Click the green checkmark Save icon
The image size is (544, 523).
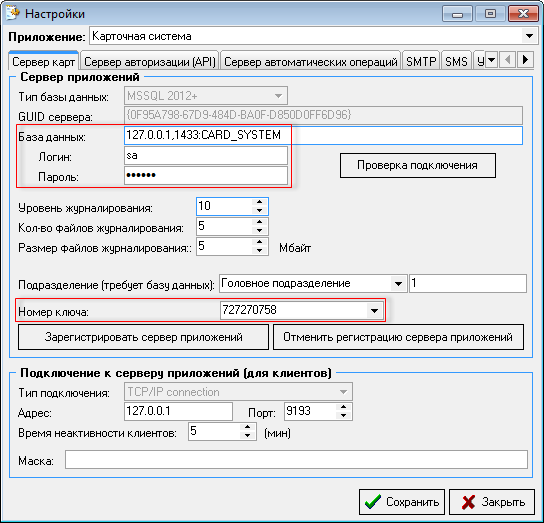373,502
